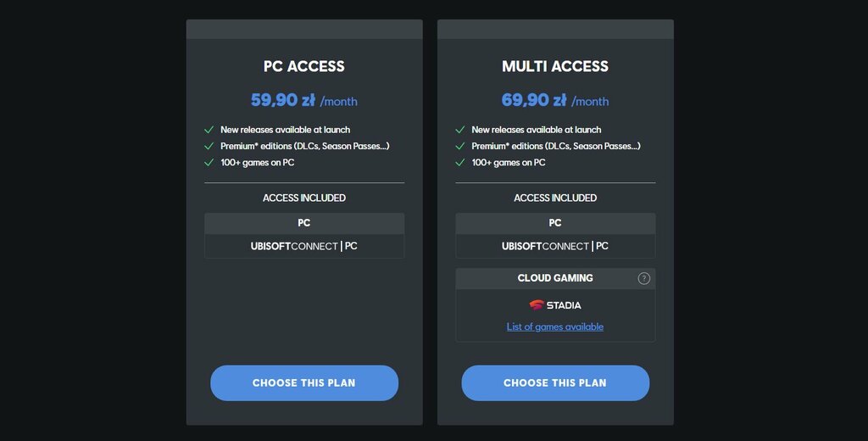Image resolution: width=868 pixels, height=441 pixels.
Task: Click the checkmark beside PC Access 100+ games
Action: pos(209,162)
